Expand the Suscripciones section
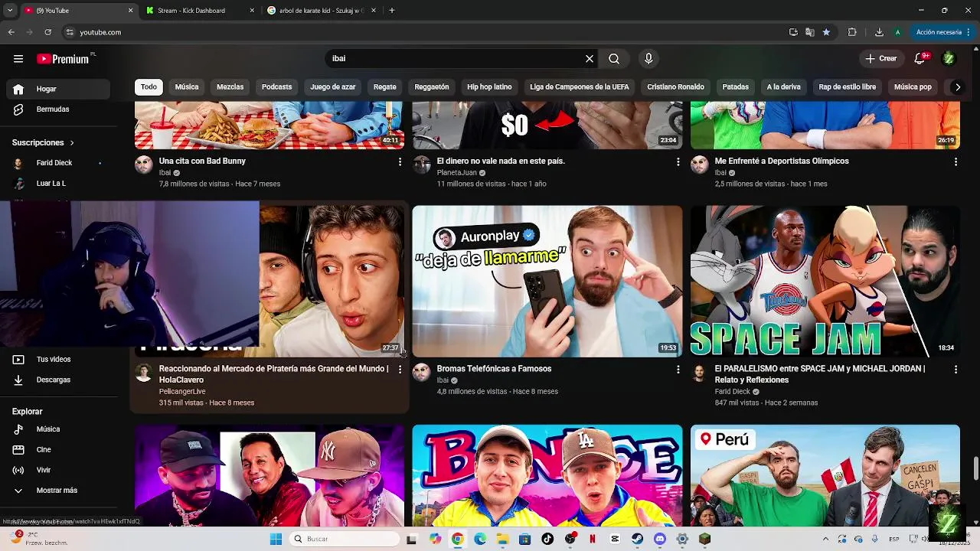Image resolution: width=980 pixels, height=551 pixels. pos(43,143)
